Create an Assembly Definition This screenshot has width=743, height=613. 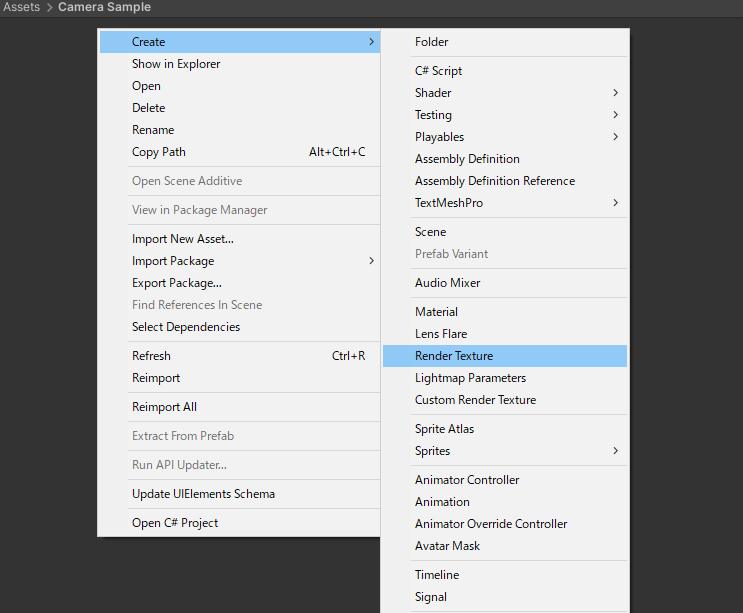[505, 159]
